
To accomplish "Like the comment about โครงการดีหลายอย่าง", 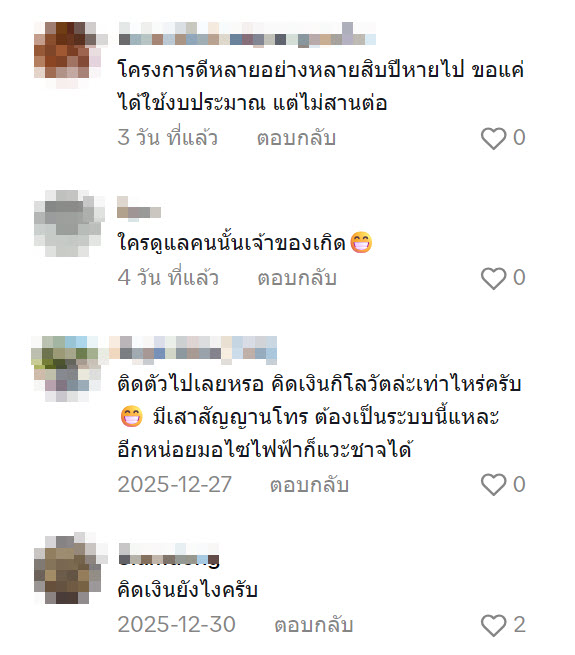I will tap(494, 138).
